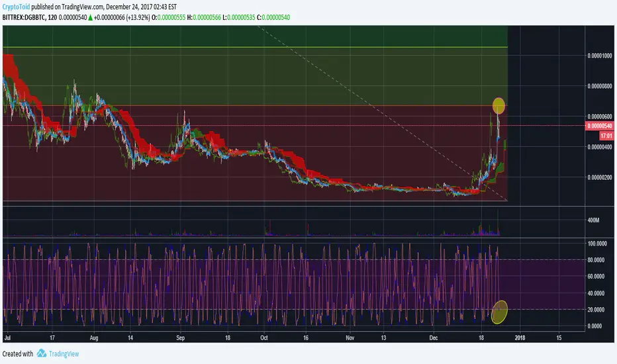Click the +13.92% change value in the header

tap(138, 17)
